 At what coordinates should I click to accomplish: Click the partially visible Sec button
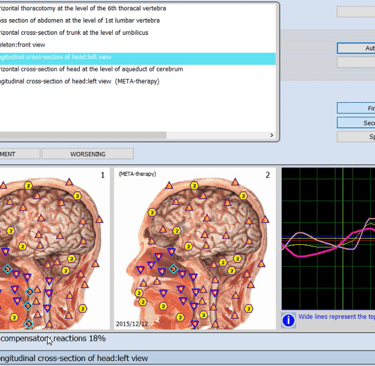[x=356, y=123]
